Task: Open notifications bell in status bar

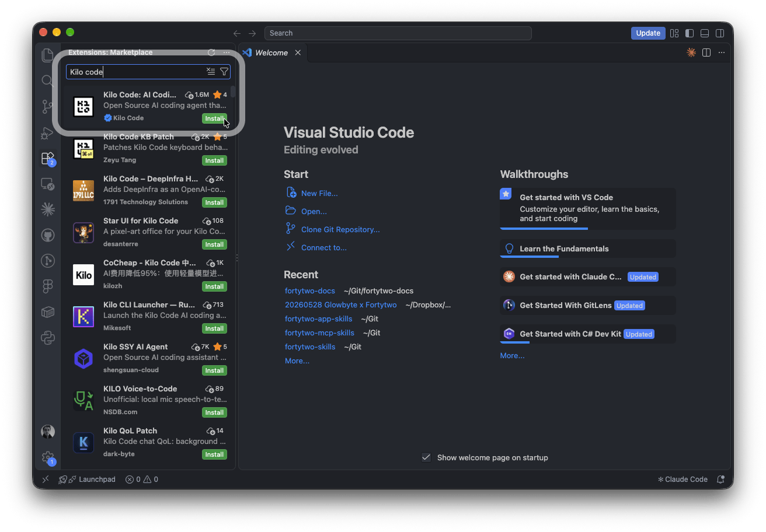Action: (721, 480)
